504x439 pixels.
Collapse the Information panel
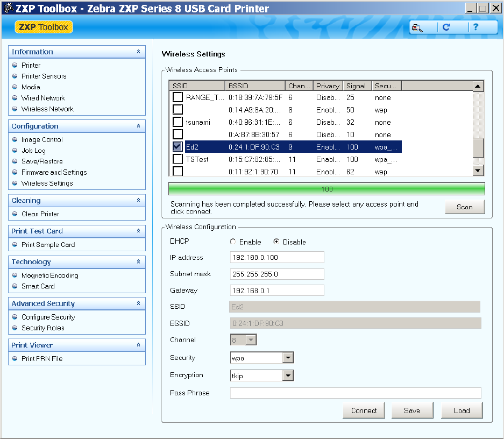pyautogui.click(x=139, y=52)
